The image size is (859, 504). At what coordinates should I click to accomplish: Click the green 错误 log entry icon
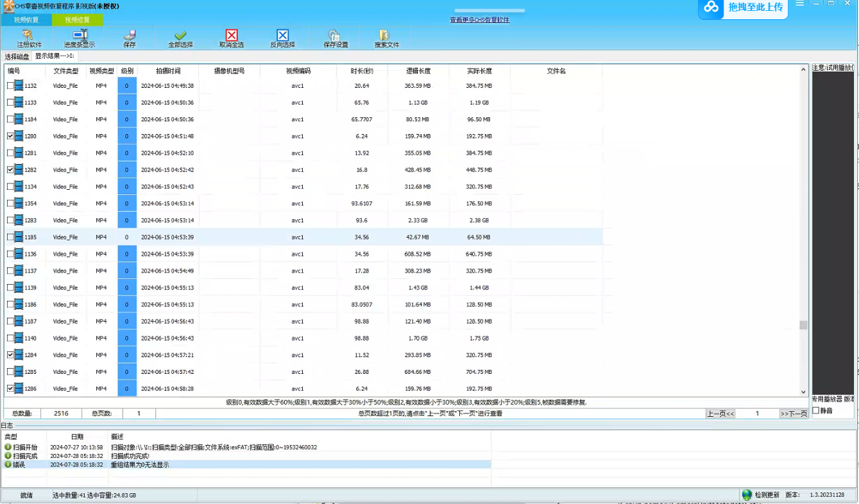pyautogui.click(x=8, y=464)
